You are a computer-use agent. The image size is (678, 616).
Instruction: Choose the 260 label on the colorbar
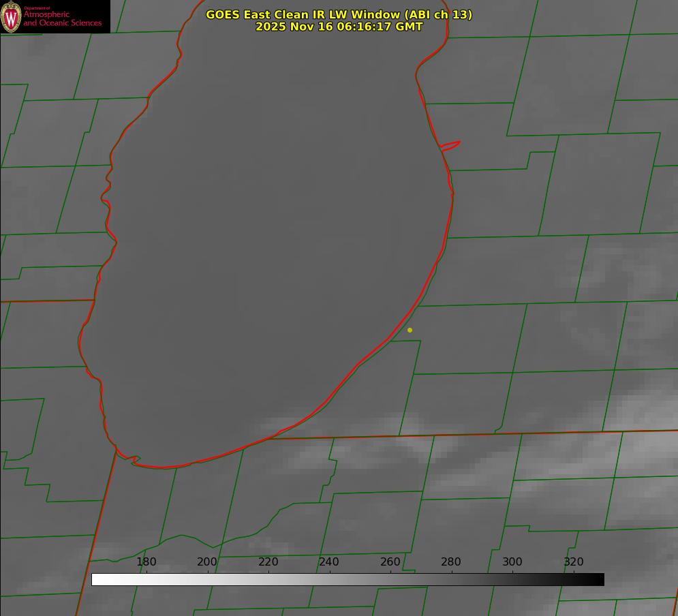390,562
